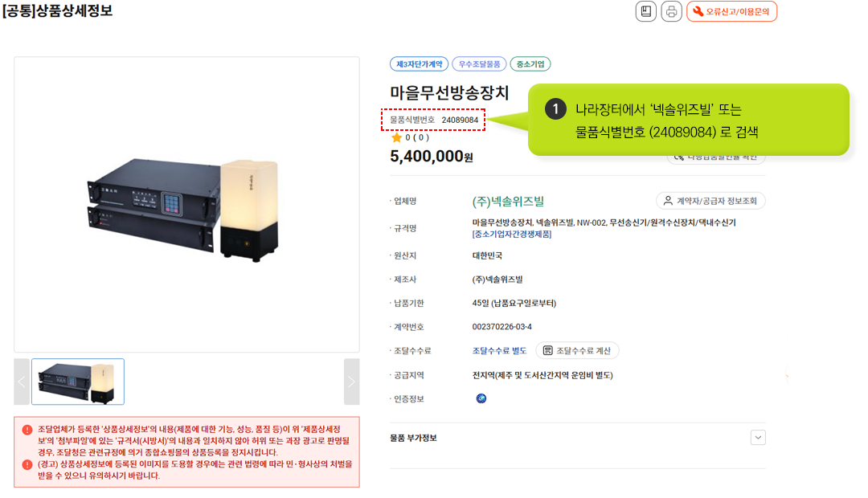Viewport: 868px width, 498px height.
Task: Click 조달수수료 별도 link
Action: click(x=499, y=351)
